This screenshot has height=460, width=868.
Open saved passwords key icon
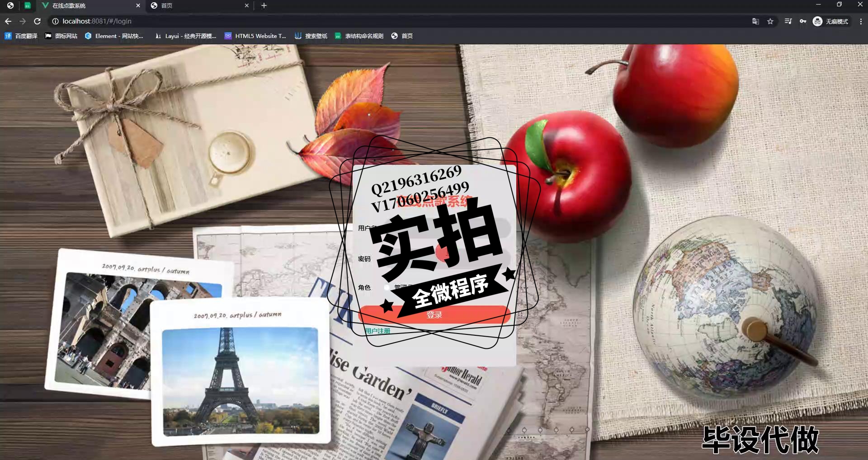coord(803,21)
